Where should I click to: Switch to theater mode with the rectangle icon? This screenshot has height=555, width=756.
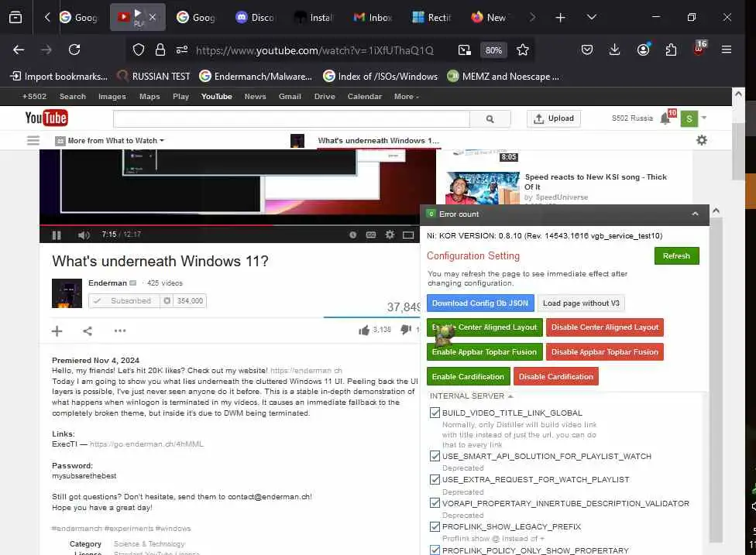click(x=408, y=235)
